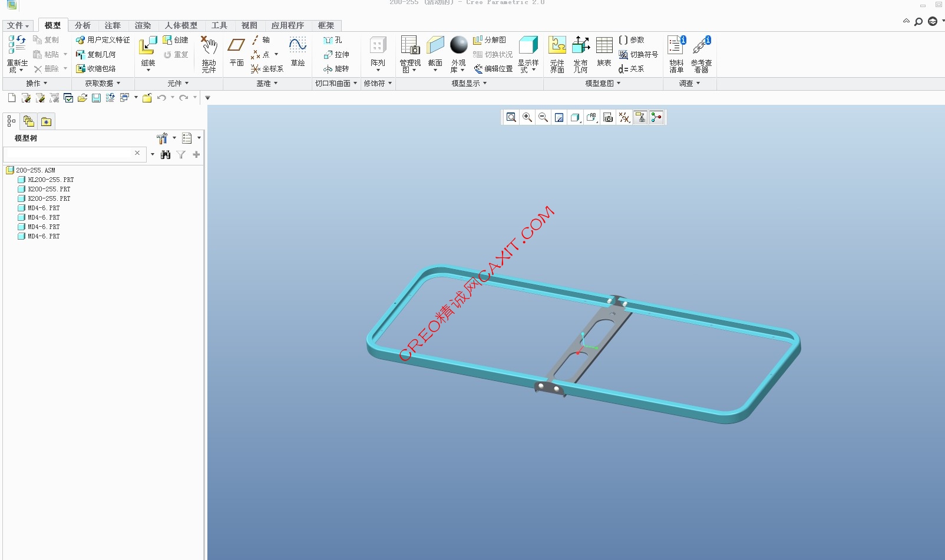
Task: Click the 管理视图 view manager button
Action: (410, 54)
